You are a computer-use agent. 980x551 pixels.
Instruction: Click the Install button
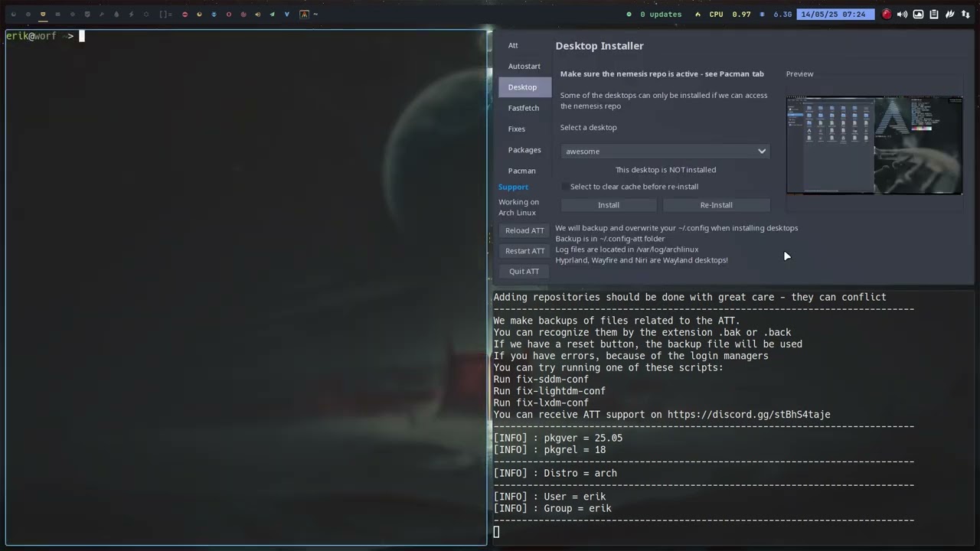click(x=609, y=205)
